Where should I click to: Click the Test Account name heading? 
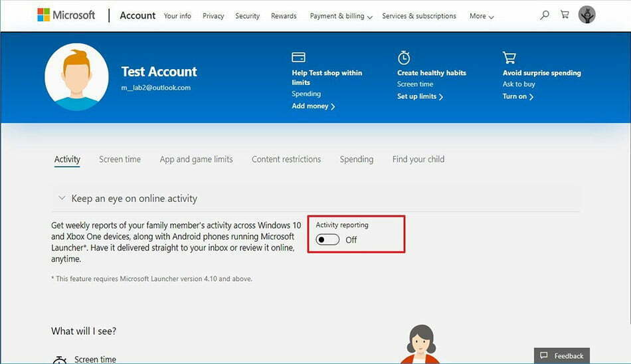click(x=159, y=72)
